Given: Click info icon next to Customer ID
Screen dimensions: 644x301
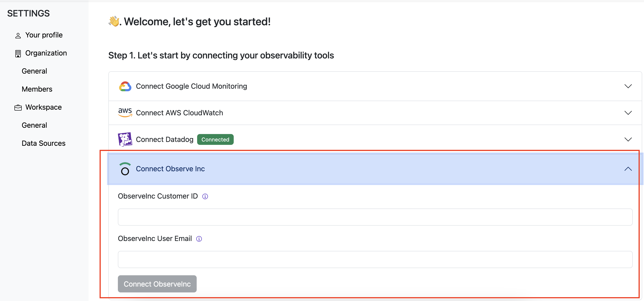Looking at the screenshot, I should [x=205, y=196].
